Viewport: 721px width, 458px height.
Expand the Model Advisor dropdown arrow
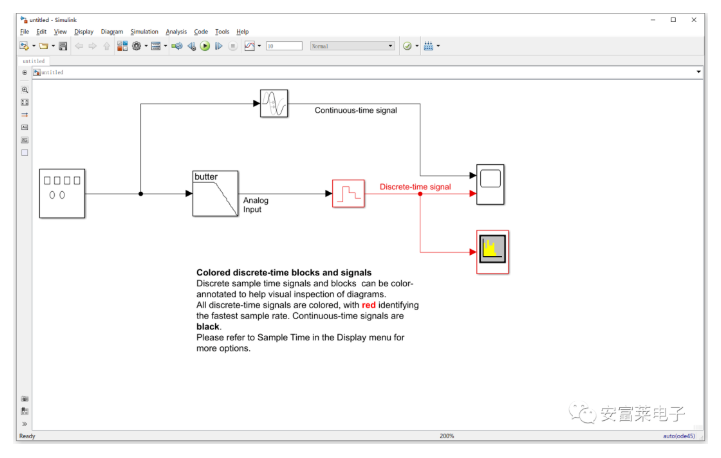(417, 46)
